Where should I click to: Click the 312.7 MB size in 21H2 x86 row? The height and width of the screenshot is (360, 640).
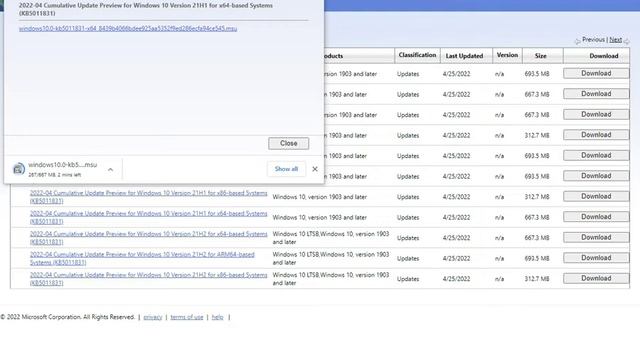tap(537, 279)
